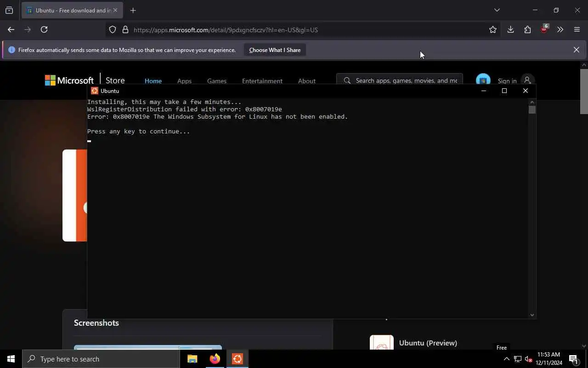Screen dimensions: 588x368
Task: Click the Press any key to continue text
Action: [139, 132]
